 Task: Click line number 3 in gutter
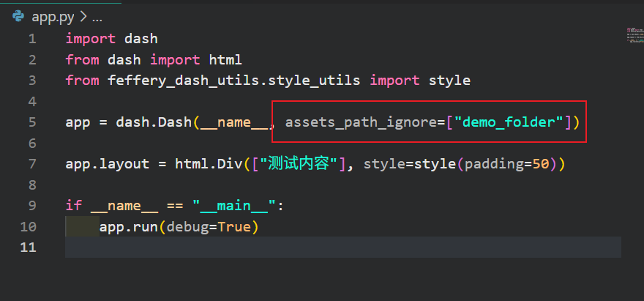point(32,81)
